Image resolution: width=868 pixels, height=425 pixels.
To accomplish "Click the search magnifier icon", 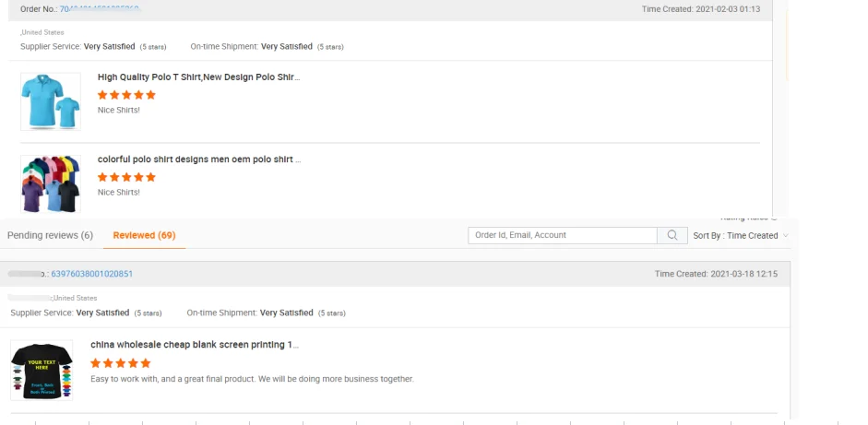I will [672, 235].
